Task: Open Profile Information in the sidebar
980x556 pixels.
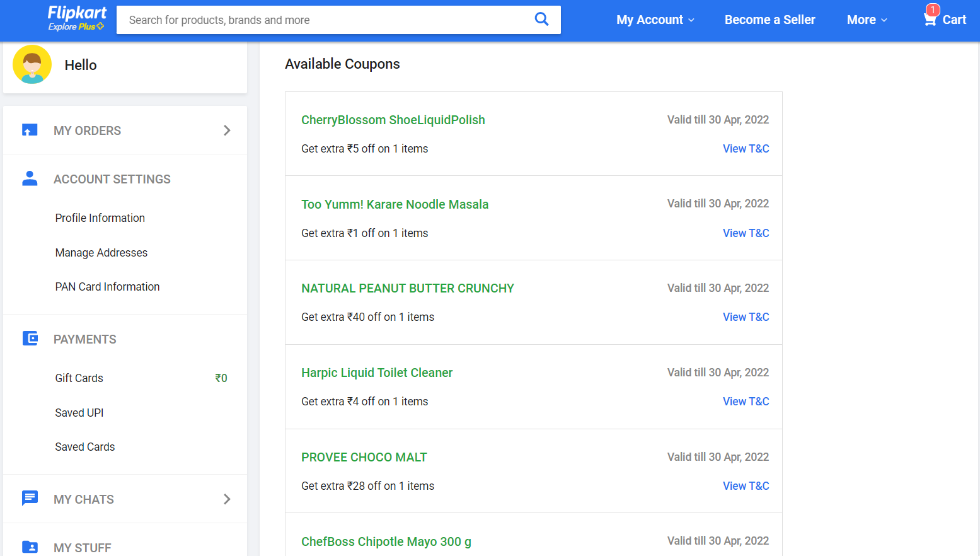Action: (x=100, y=217)
